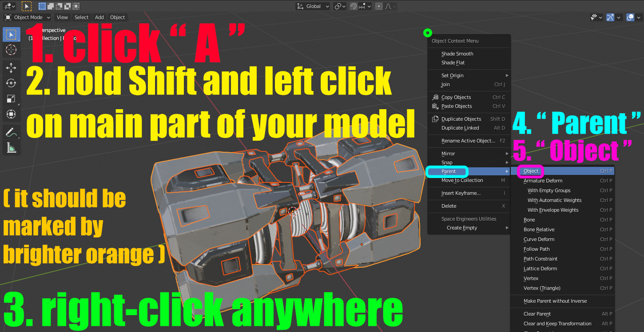
Task: Expand the Snap submenu
Action: pyautogui.click(x=469, y=162)
